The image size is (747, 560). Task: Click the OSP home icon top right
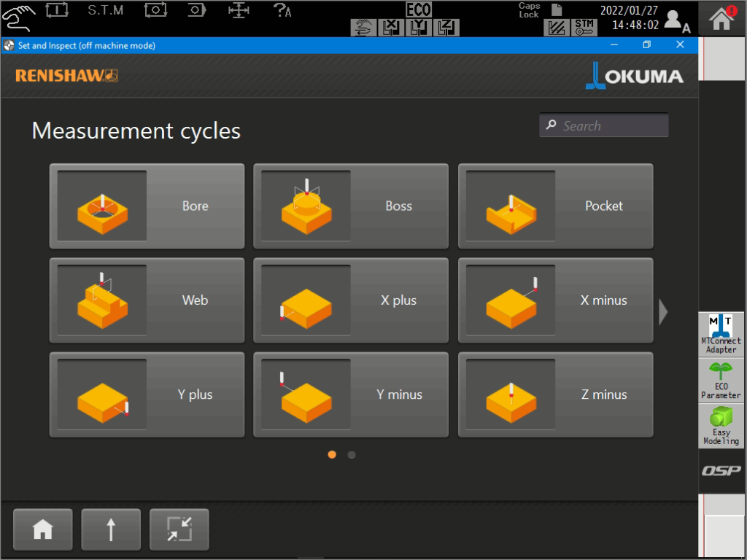721,19
